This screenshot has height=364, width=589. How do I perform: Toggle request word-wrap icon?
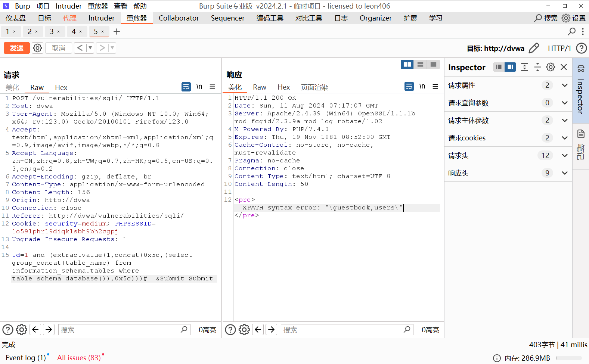(x=186, y=87)
